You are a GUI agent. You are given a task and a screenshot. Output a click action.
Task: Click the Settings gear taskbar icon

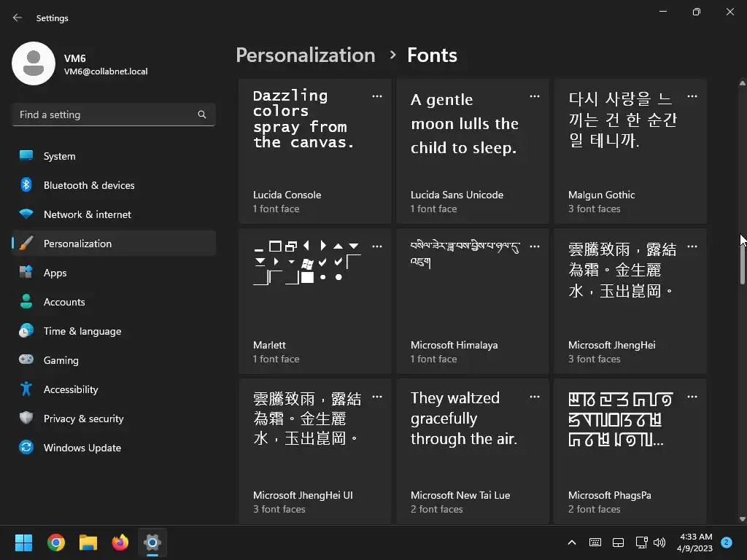tap(152, 542)
